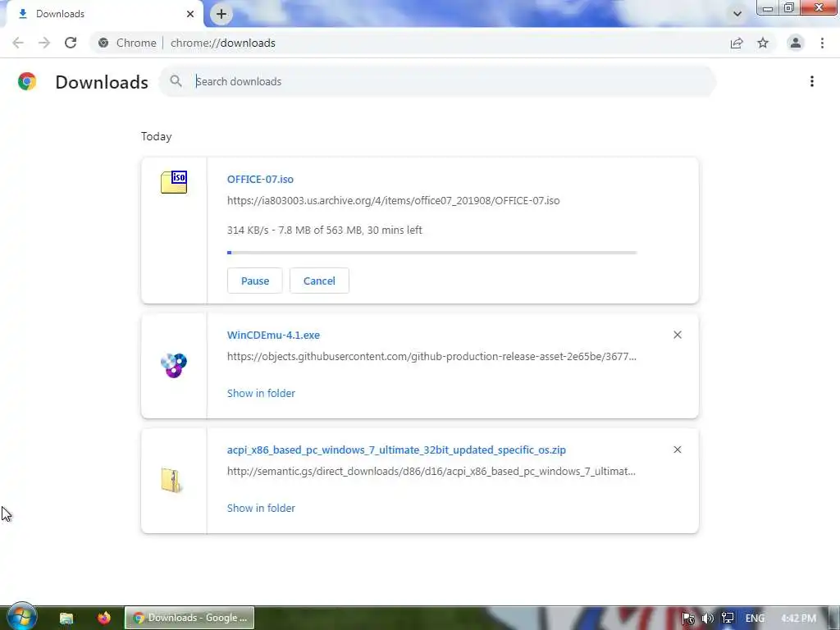Open the Windows Start orb
Screen dimensions: 840x630
click(x=21, y=617)
